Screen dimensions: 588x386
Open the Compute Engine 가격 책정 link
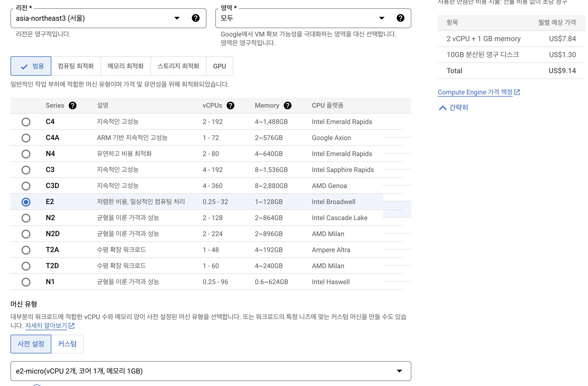pos(475,92)
